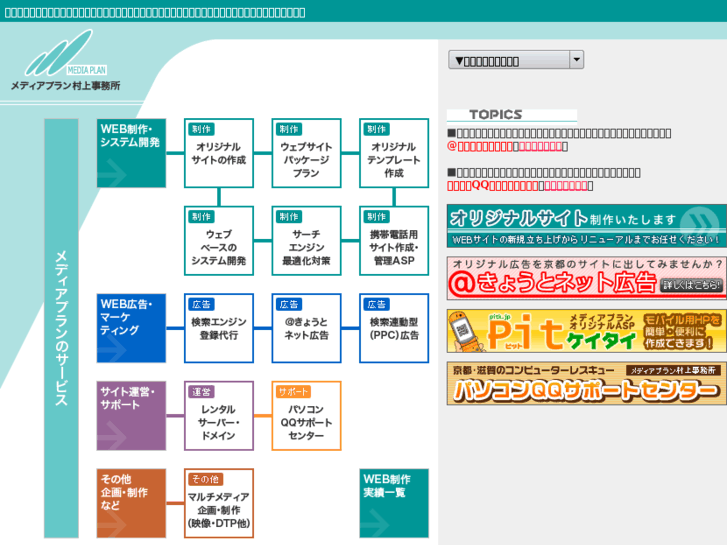Click Pit ケイタイ mobile ASP banner
The height and width of the screenshot is (545, 727).
coord(587,331)
